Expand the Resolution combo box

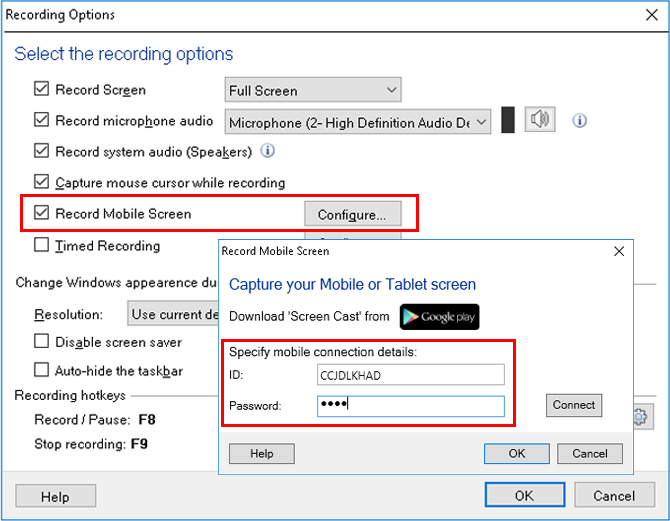click(173, 314)
